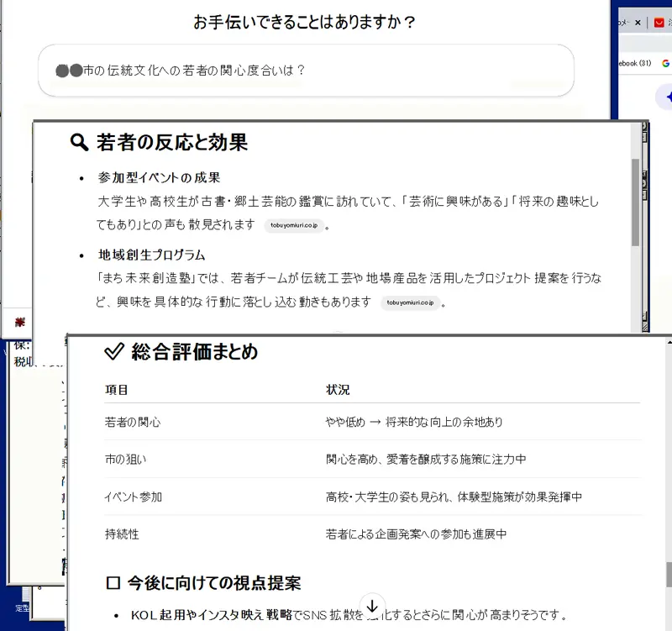
Task: Click the middle window's vertical scrollbar thumb
Action: [x=635, y=202]
